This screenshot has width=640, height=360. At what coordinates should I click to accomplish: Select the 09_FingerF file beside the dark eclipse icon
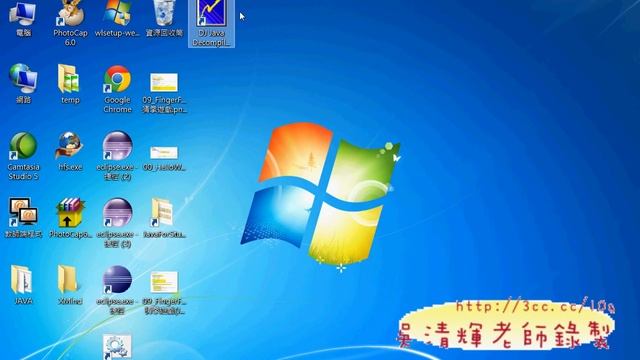pyautogui.click(x=164, y=292)
